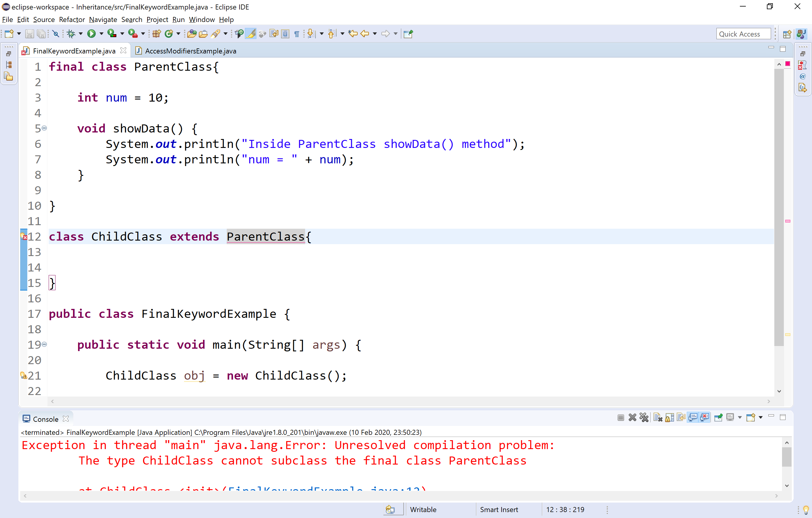This screenshot has width=812, height=518.
Task: Save all modified editors
Action: tap(42, 33)
